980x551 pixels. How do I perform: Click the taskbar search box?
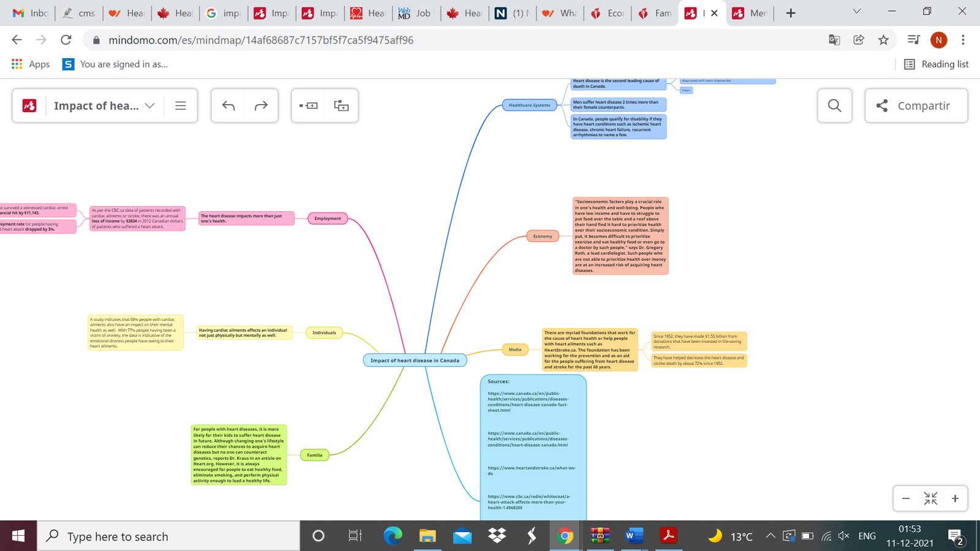point(168,536)
